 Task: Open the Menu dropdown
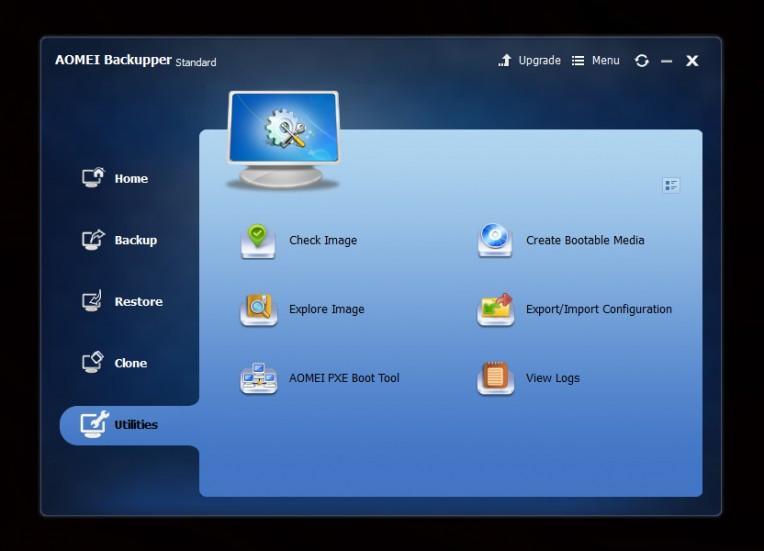[x=595, y=61]
